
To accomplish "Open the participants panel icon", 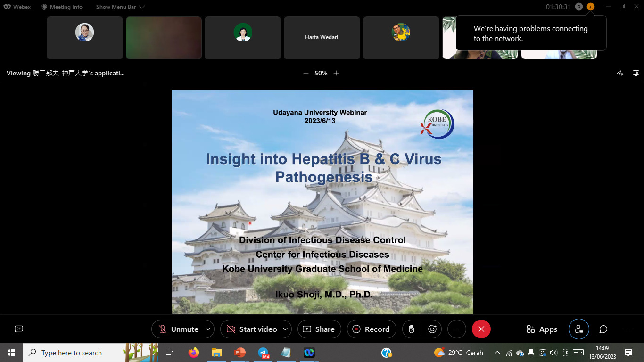I will 579,329.
